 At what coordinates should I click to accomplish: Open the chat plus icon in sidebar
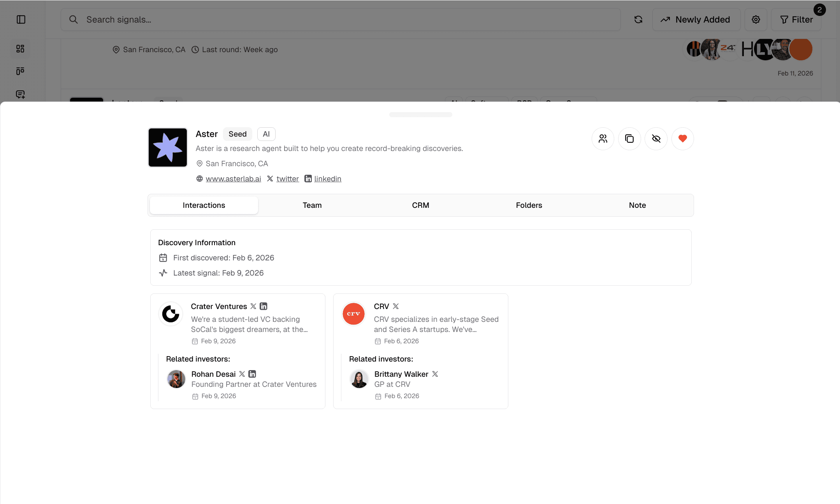20,94
